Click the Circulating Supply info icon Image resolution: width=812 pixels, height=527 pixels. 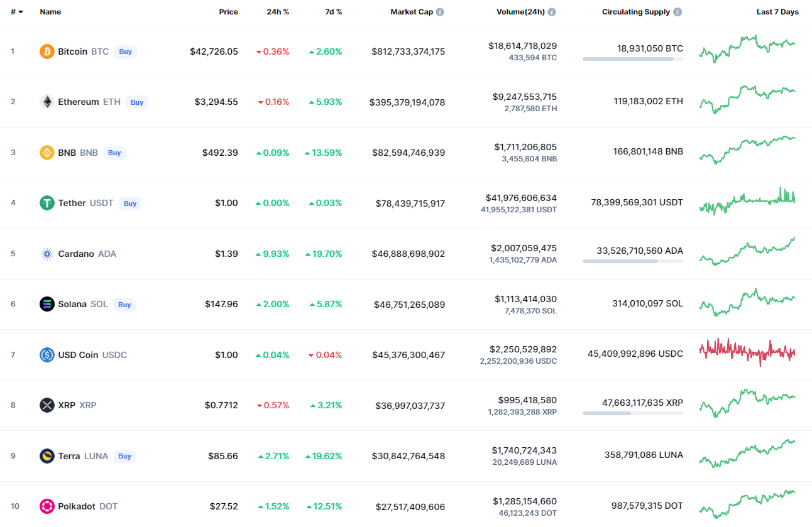click(677, 12)
